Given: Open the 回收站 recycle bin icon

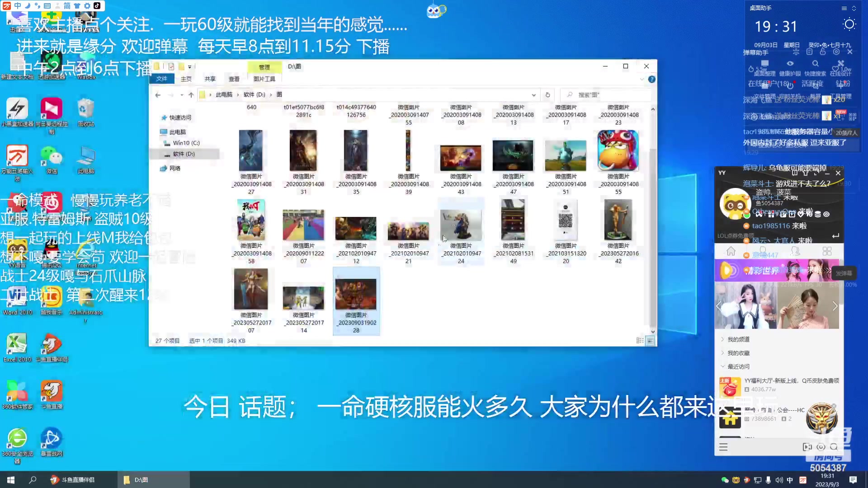Looking at the screenshot, I should point(86,112).
